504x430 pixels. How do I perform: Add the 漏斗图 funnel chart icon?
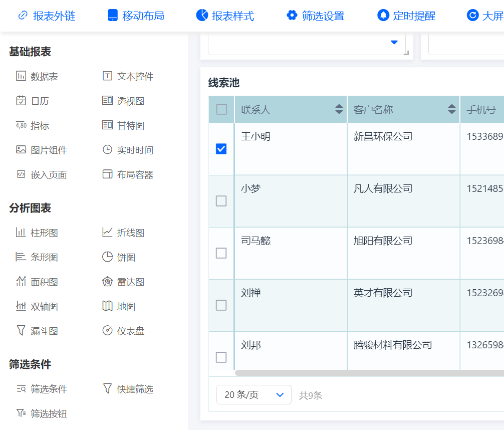[21, 331]
